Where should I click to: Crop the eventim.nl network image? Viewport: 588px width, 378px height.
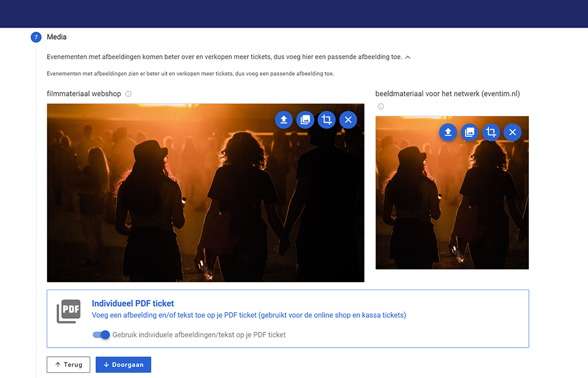pyautogui.click(x=491, y=132)
